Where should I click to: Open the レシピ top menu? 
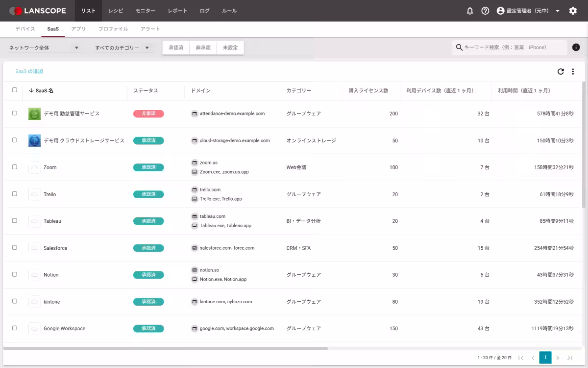116,11
